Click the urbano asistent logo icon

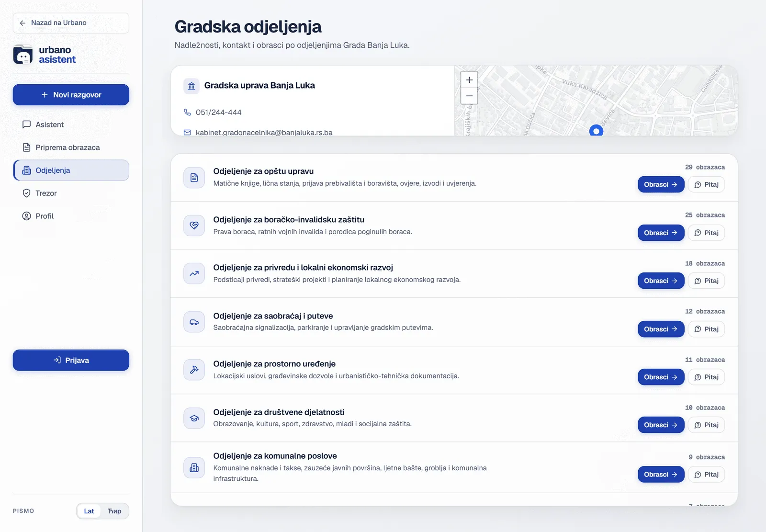point(23,55)
